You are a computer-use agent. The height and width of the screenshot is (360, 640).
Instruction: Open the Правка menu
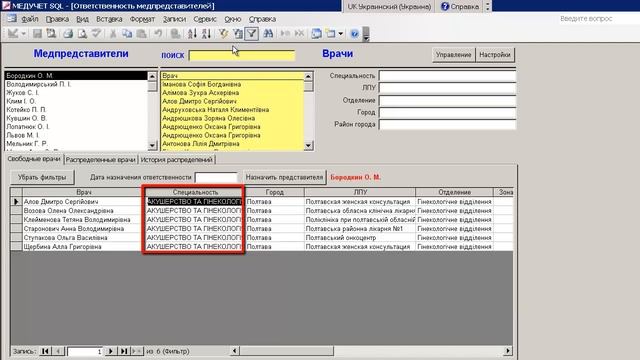pyautogui.click(x=57, y=19)
